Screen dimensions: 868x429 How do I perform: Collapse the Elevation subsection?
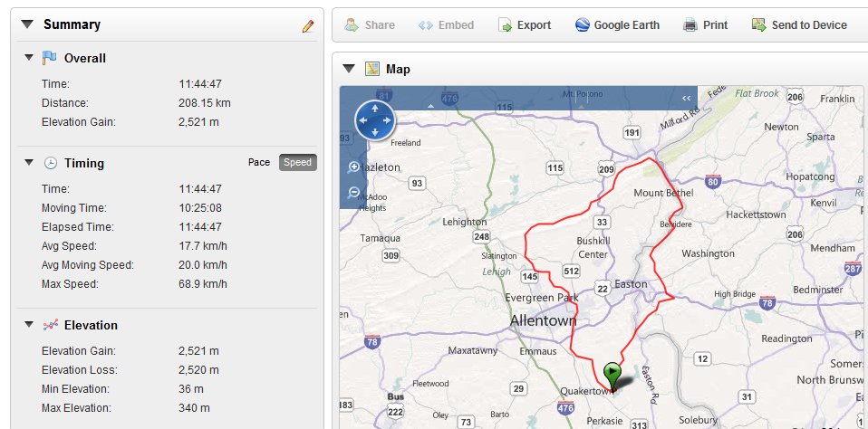29,325
